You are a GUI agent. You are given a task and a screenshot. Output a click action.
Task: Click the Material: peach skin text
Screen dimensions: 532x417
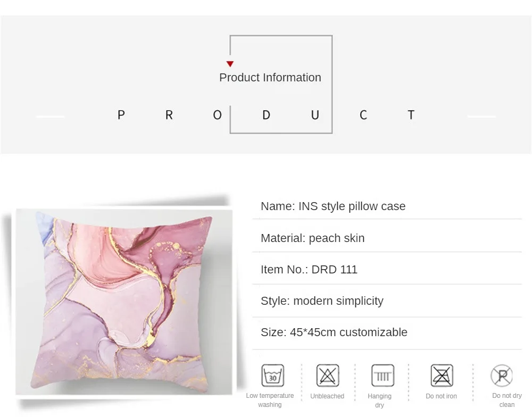[x=312, y=238]
